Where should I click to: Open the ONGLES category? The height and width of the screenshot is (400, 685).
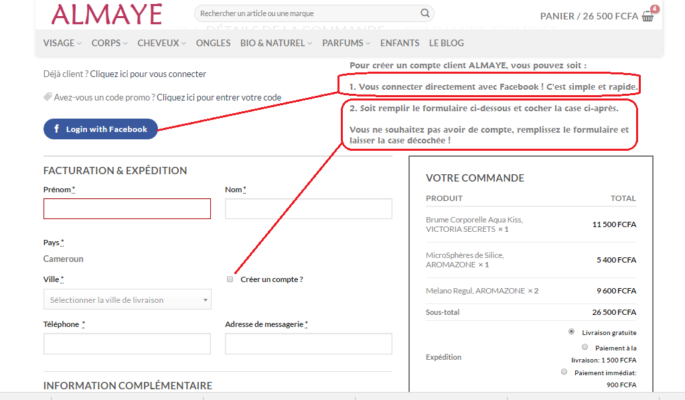tap(213, 43)
